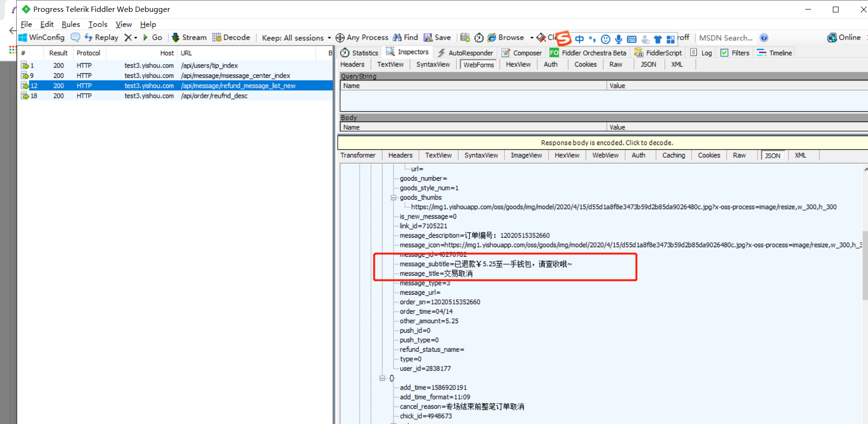The height and width of the screenshot is (424, 868).
Task: Open the AutoResponder tab
Action: [x=465, y=53]
